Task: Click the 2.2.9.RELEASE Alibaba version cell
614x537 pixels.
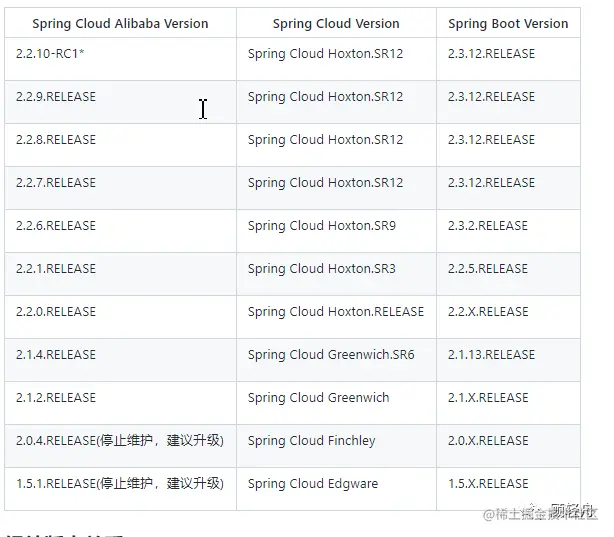Action: pos(120,102)
